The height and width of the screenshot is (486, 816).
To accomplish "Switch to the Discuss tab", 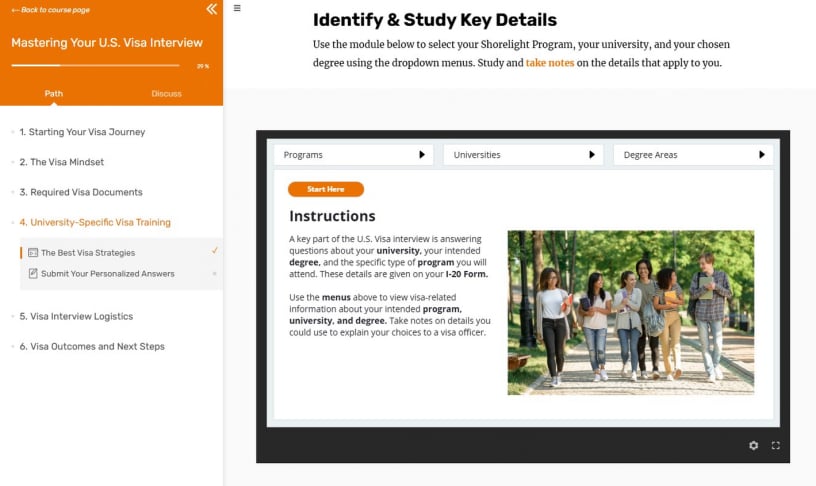I will (167, 94).
